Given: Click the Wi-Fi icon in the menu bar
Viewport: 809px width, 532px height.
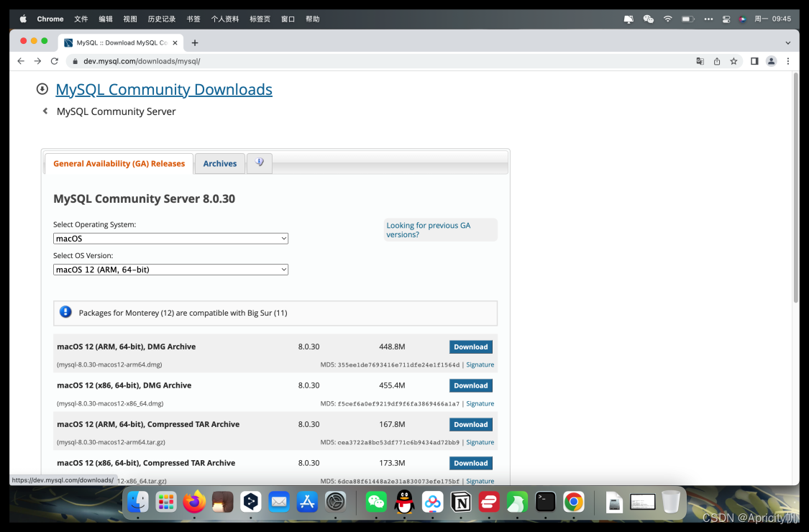Looking at the screenshot, I should [667, 19].
